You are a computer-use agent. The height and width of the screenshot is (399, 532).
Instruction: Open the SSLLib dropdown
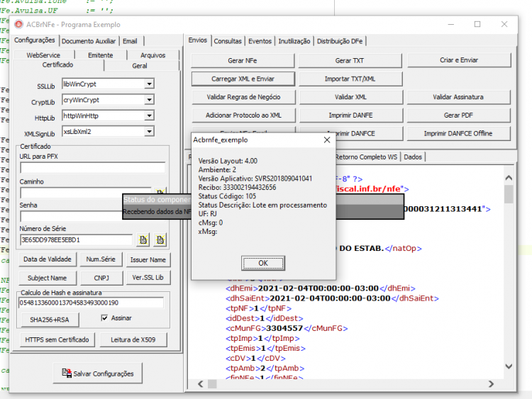pyautogui.click(x=149, y=84)
